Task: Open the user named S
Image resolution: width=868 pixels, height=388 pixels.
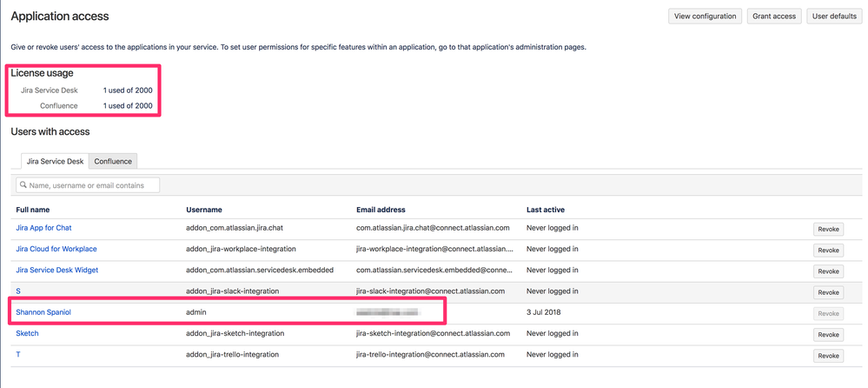Action: (x=18, y=291)
